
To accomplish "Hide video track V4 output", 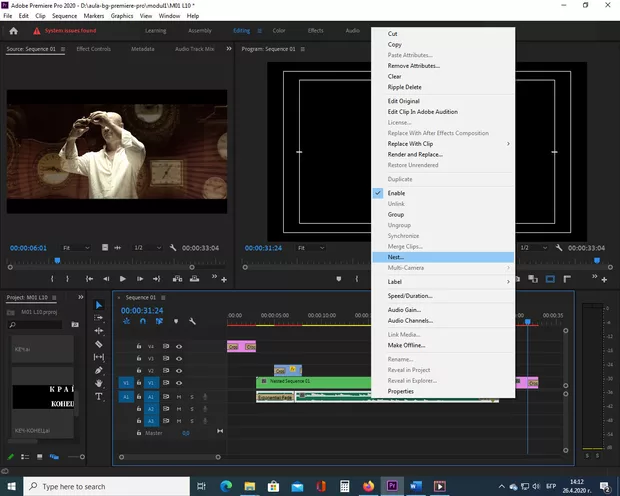I will (179, 346).
